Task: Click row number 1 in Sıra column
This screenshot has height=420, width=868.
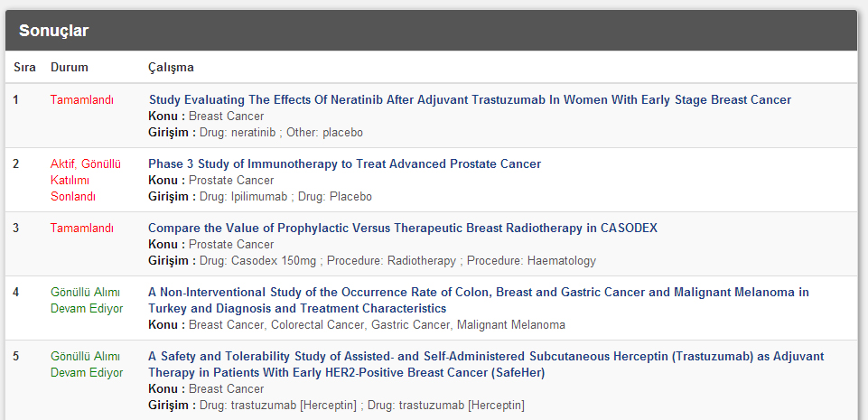Action: tap(15, 100)
